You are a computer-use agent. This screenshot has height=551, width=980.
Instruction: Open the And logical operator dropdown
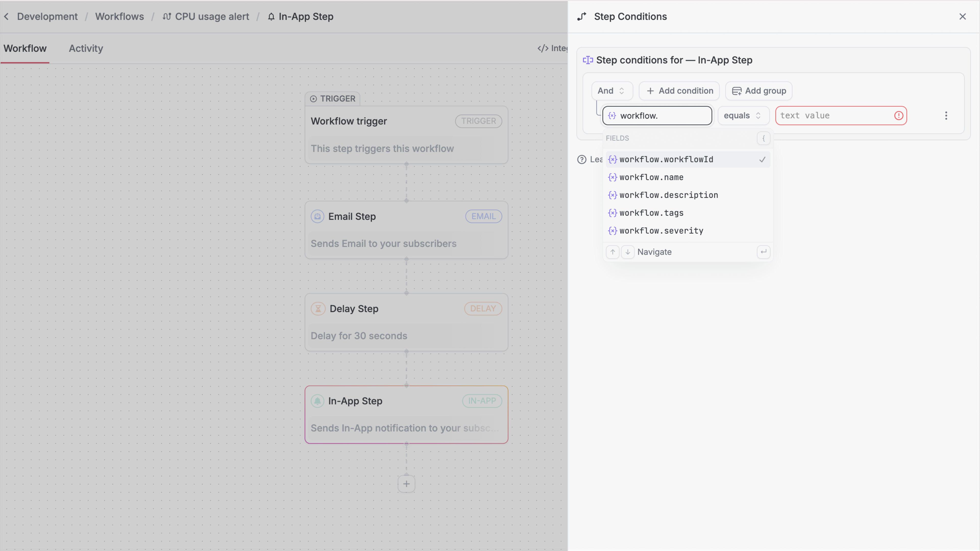tap(611, 91)
